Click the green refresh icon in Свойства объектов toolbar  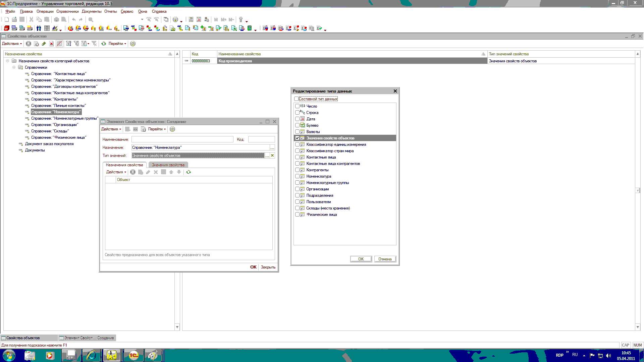coord(104,44)
